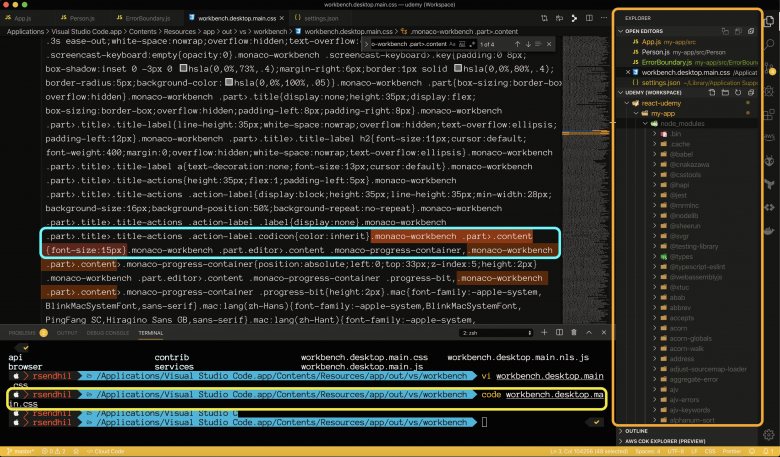780x457 pixels.
Task: Maximize terminal panel with up chevron
Action: tap(589, 332)
